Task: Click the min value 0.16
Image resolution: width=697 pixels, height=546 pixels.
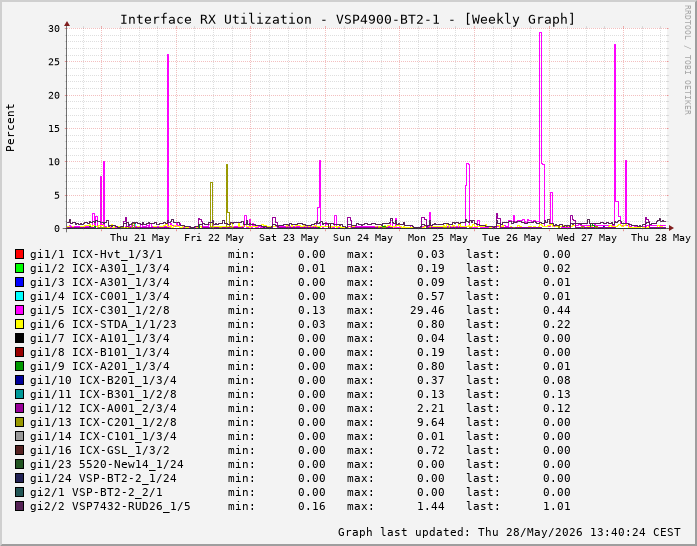Action: click(x=312, y=506)
